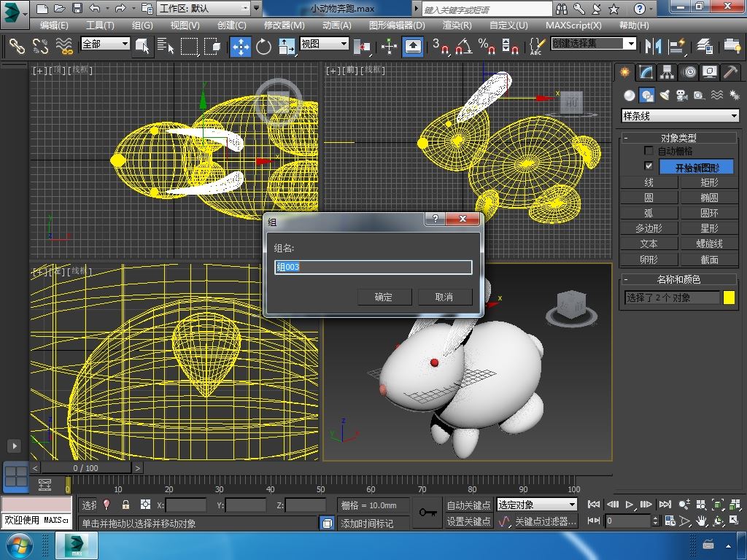Switch to the Modify command panel tab
The width and height of the screenshot is (747, 560).
coord(646,72)
